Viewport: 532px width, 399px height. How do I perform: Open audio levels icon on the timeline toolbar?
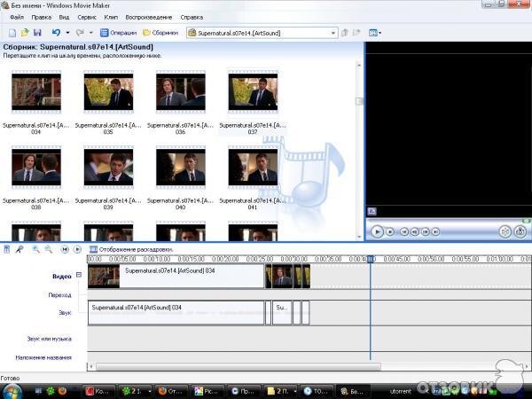[x=6, y=249]
